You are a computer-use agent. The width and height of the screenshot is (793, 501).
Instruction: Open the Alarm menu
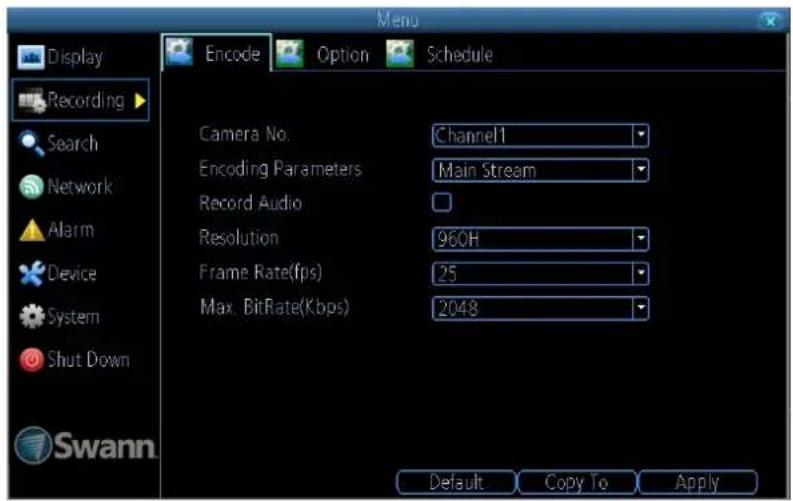(x=57, y=231)
